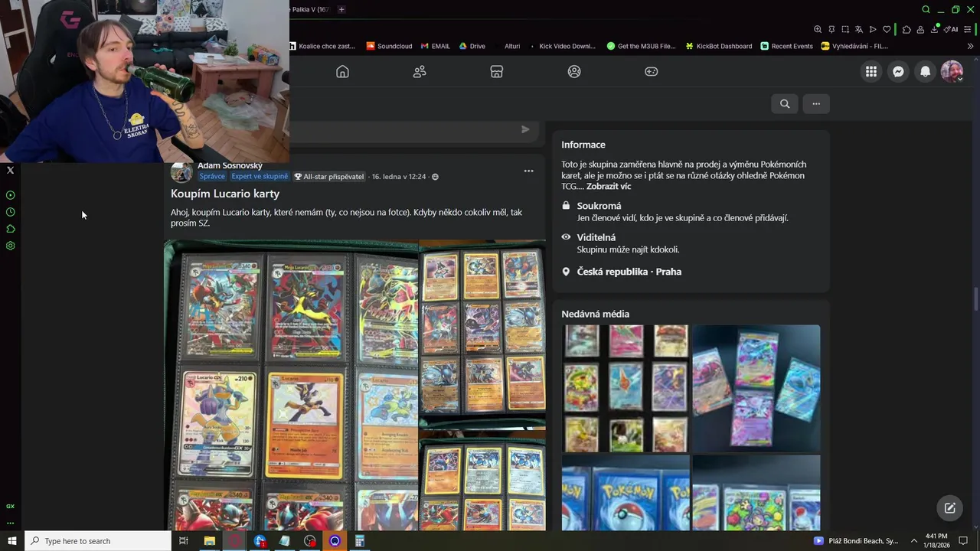Screen dimensions: 980x551
Task: Open browser tab search magnifier
Action: (926, 9)
